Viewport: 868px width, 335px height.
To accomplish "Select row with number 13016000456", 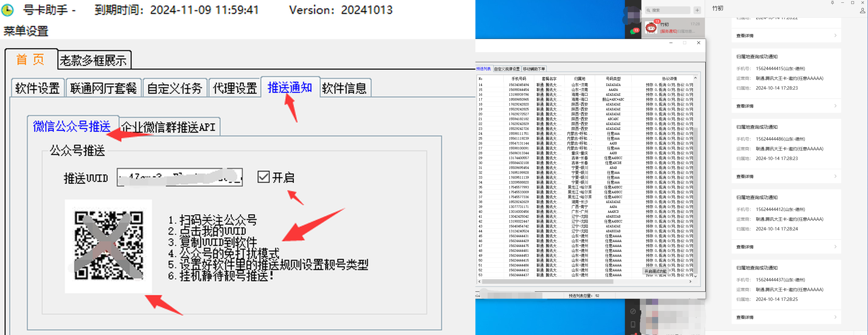I will [585, 212].
